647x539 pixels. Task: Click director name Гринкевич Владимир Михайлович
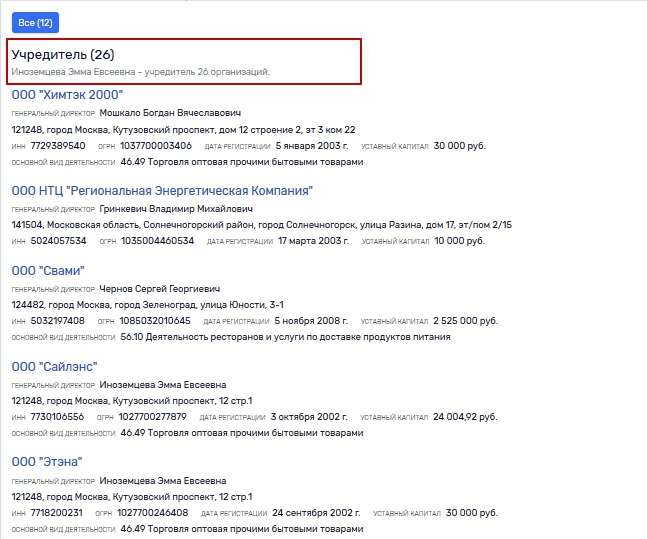tap(176, 209)
